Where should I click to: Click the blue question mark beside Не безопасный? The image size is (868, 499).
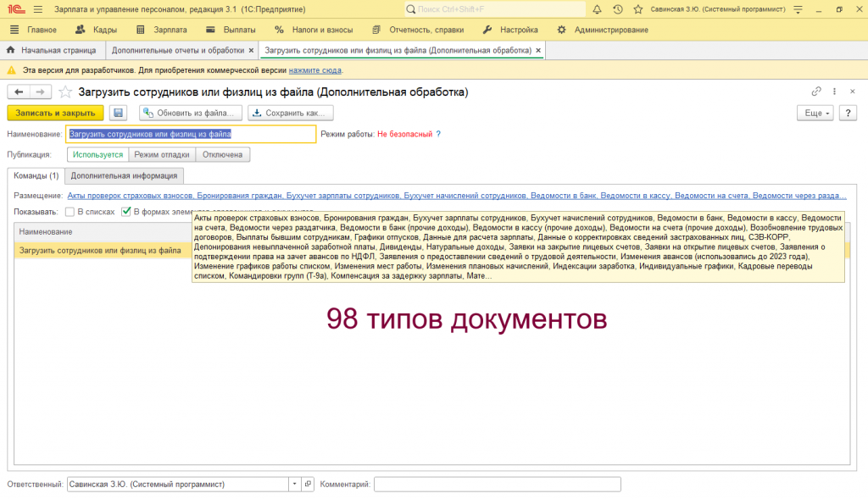(438, 134)
